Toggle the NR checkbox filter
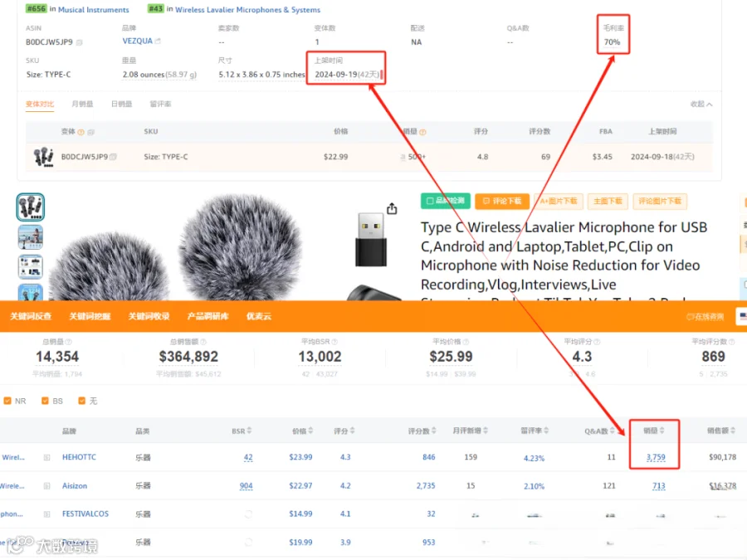This screenshot has height=560, width=747. tap(7, 401)
